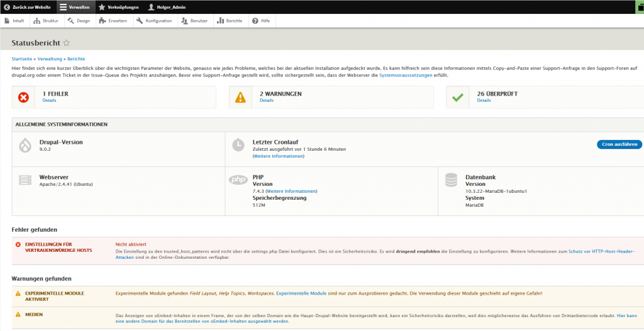Click the clock icon for Letzter Cronlauf
Screen dimensions: 644x331
[x=238, y=144]
